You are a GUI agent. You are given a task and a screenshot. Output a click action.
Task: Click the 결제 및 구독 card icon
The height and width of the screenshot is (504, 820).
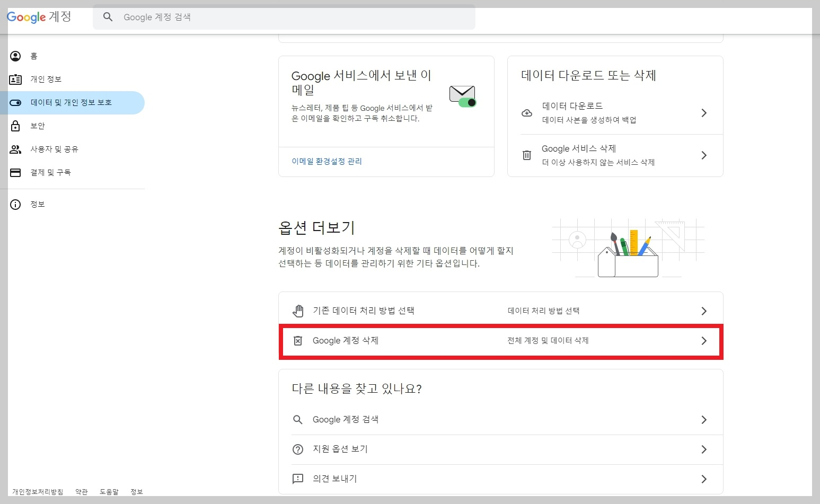[15, 173]
